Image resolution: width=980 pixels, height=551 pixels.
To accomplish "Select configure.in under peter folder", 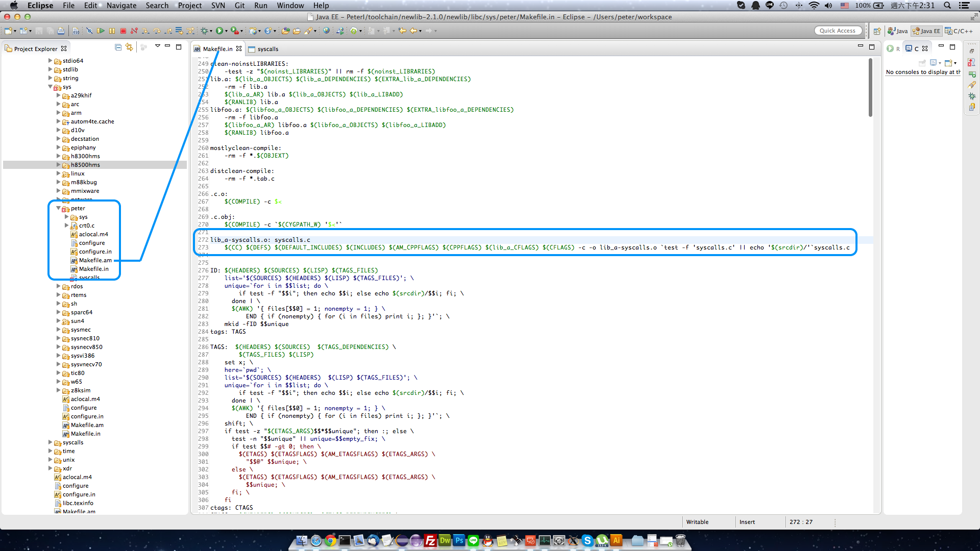I will [95, 252].
